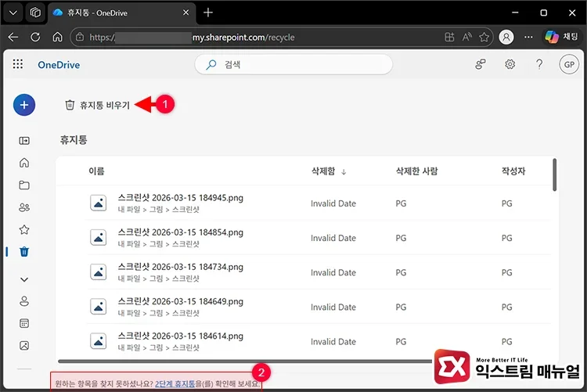Image resolution: width=587 pixels, height=392 pixels.
Task: Open the people feedback icon in header
Action: tap(481, 64)
